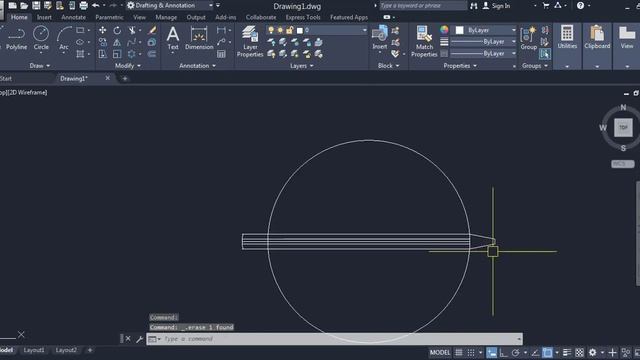This screenshot has width=640, height=360.
Task: Toggle object snap in status bar
Action: 547,353
